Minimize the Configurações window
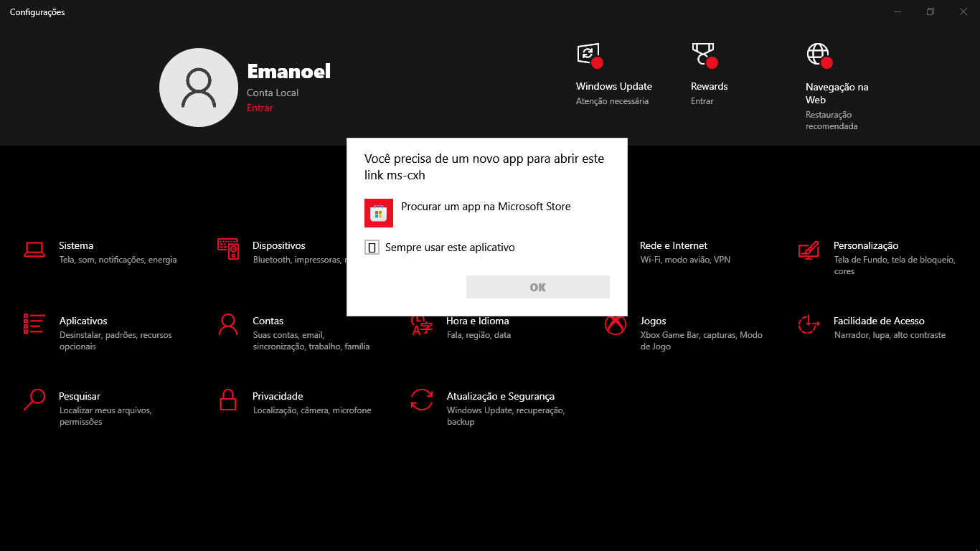Viewport: 980px width, 551px height. pos(897,11)
